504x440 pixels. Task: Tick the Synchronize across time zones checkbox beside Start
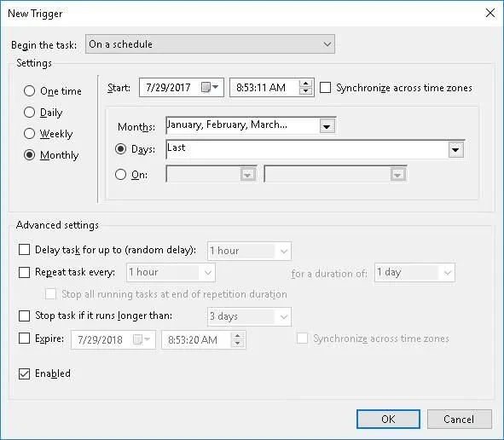tap(325, 88)
